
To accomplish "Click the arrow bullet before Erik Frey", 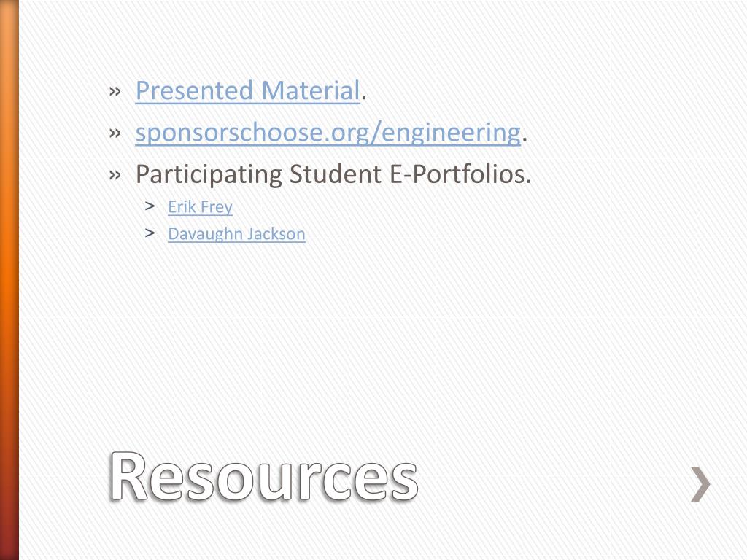I will (x=150, y=206).
